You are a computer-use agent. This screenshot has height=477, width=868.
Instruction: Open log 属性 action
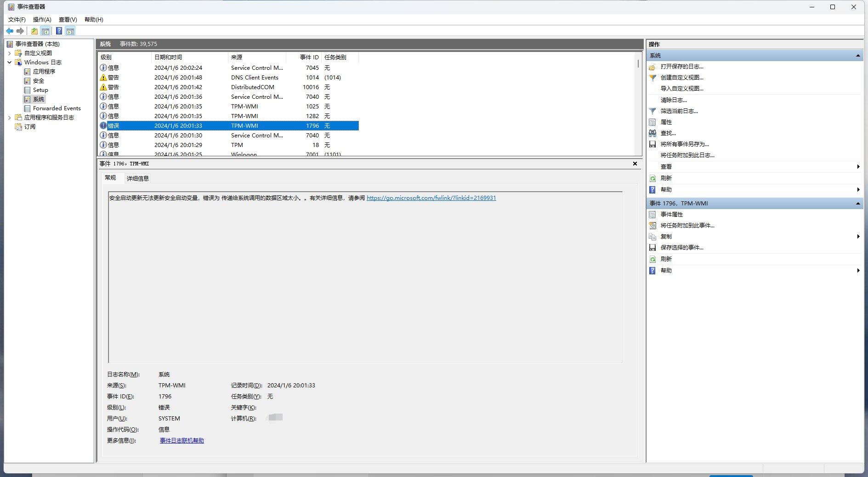[x=666, y=122]
